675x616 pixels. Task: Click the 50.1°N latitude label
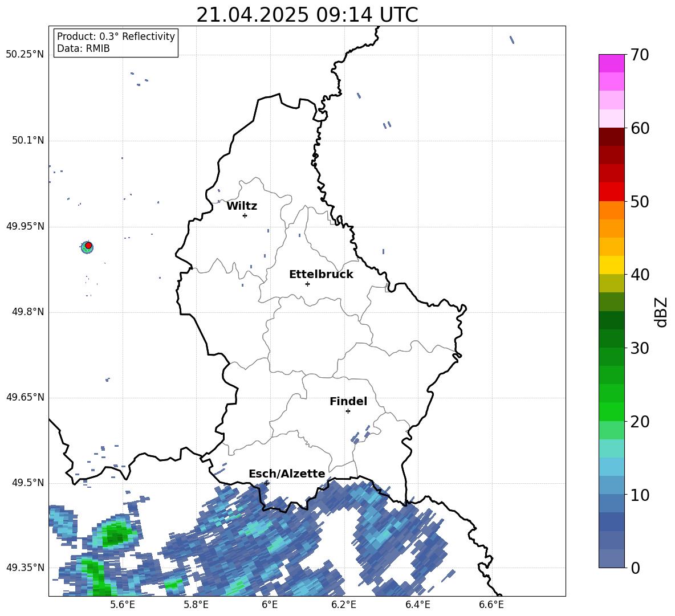[x=28, y=141]
